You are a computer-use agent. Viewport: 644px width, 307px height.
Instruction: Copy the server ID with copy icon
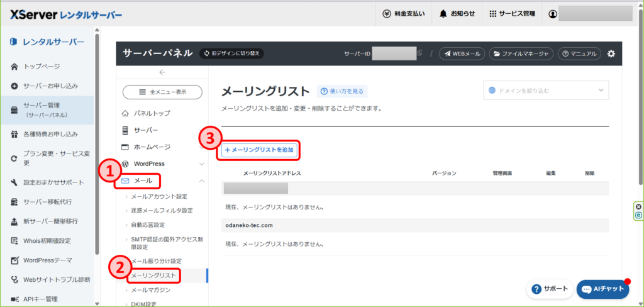point(420,53)
